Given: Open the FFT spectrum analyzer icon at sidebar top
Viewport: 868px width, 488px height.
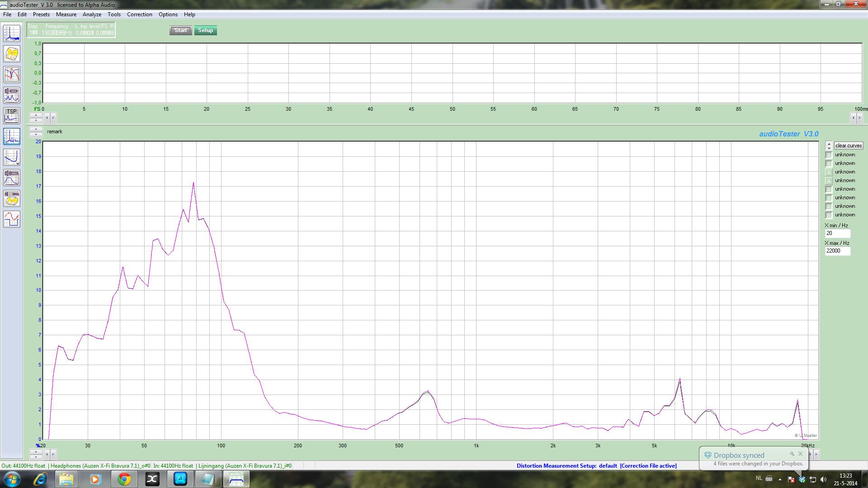Looking at the screenshot, I should (12, 33).
